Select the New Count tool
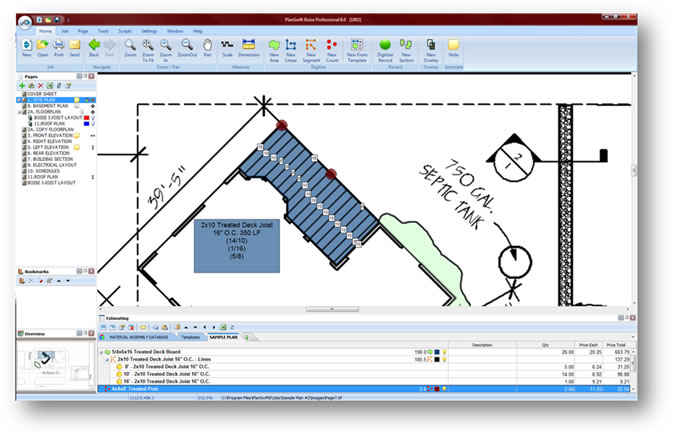Image resolution: width=673 pixels, height=435 pixels. [331, 46]
